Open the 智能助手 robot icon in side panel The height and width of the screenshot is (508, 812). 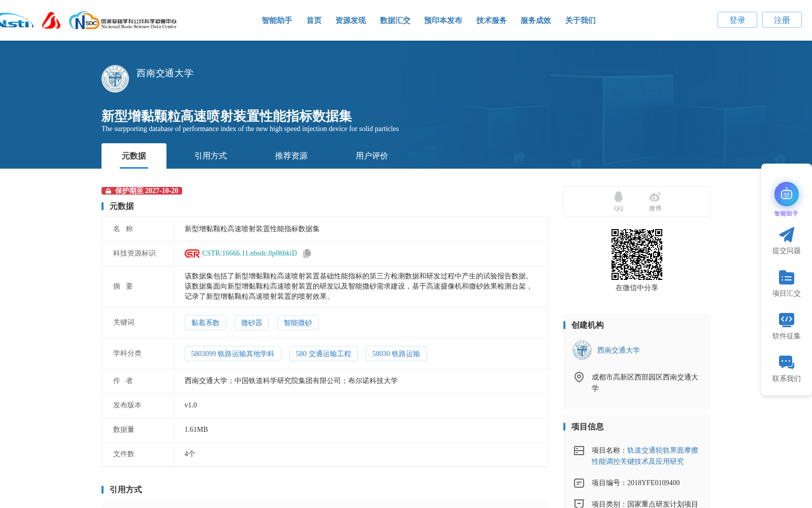click(787, 194)
